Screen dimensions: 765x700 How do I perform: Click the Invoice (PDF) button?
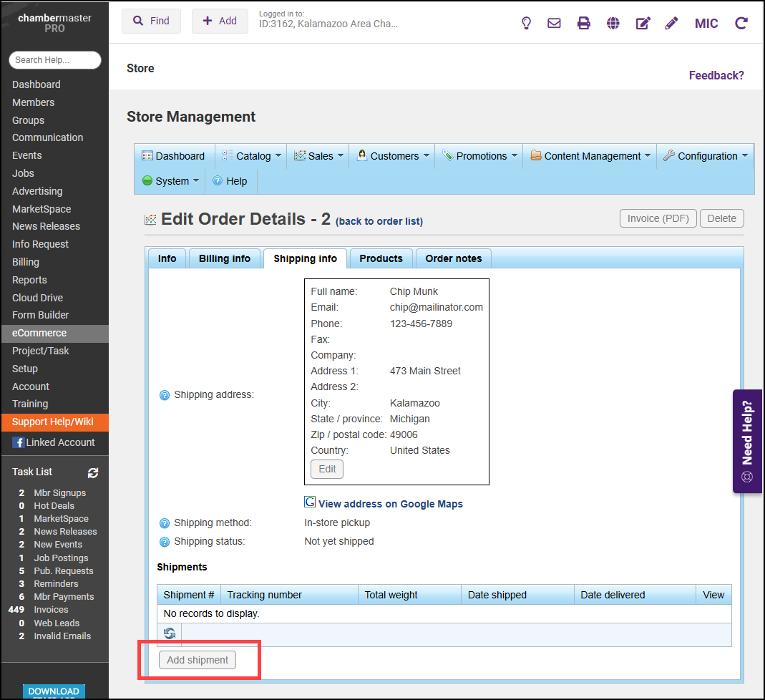658,218
